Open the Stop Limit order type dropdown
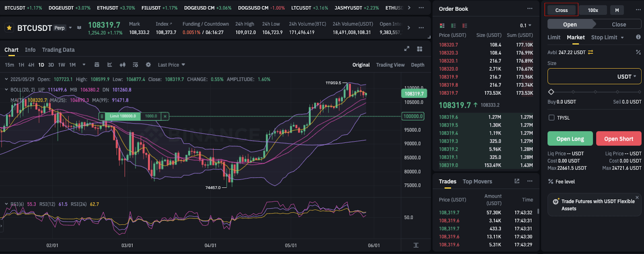 pyautogui.click(x=607, y=37)
